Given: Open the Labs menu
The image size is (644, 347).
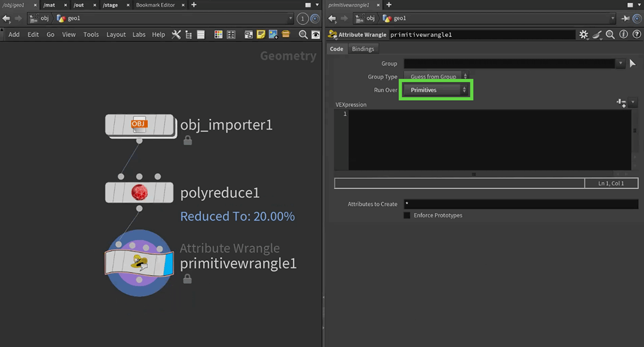Looking at the screenshot, I should click(139, 34).
